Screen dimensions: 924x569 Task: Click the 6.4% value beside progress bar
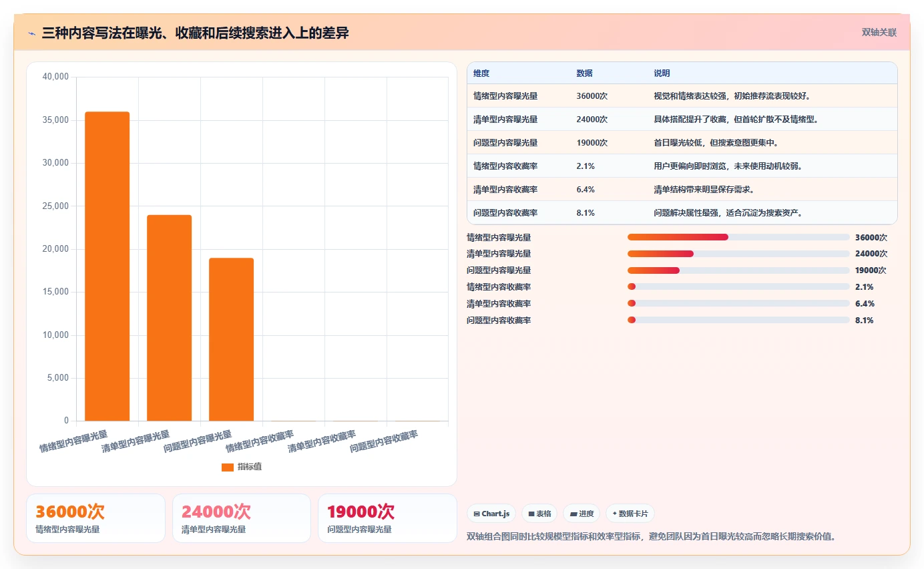(865, 304)
